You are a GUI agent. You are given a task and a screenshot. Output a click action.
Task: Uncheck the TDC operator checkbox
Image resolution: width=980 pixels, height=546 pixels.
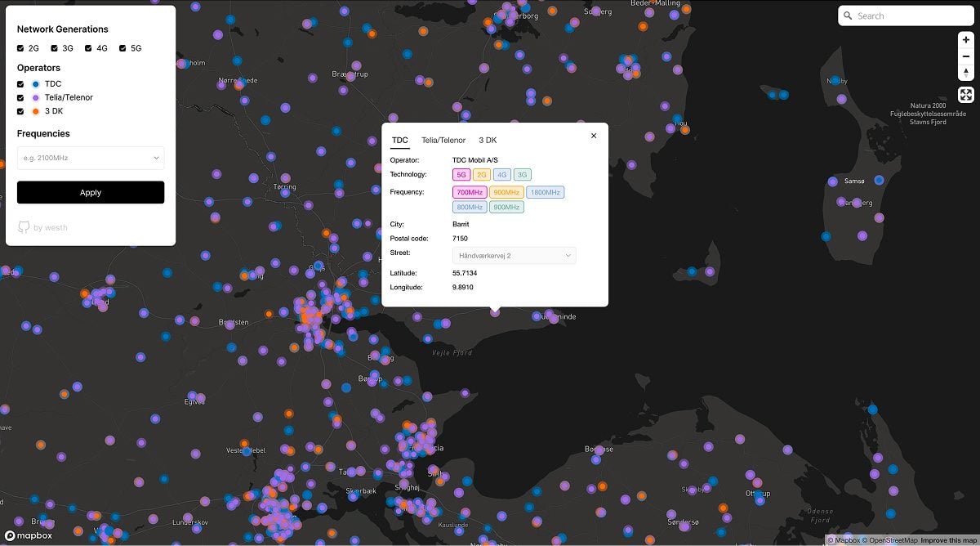[x=20, y=84]
